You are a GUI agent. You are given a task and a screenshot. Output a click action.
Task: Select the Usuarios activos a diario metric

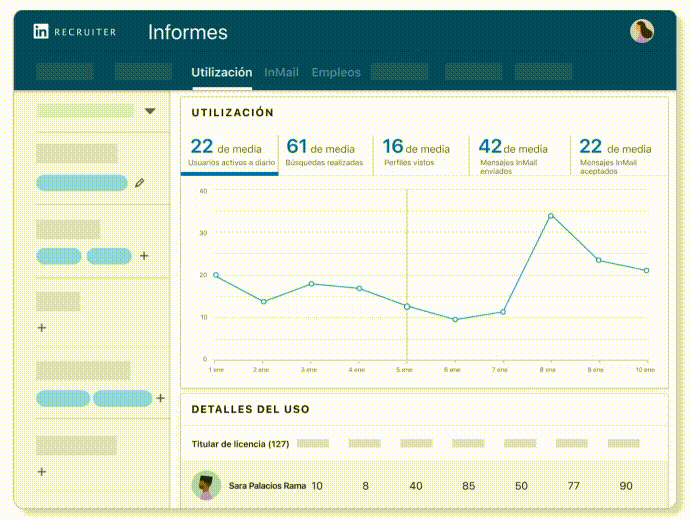[x=229, y=154]
